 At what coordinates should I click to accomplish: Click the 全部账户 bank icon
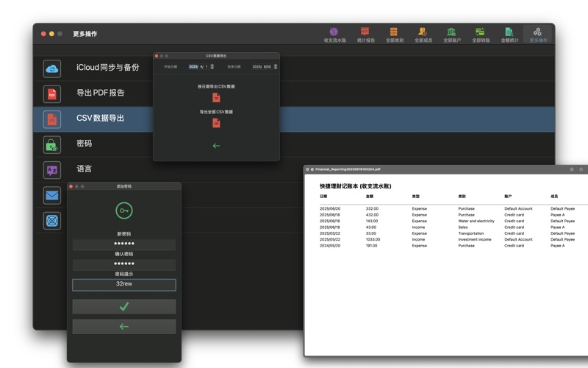tap(451, 34)
